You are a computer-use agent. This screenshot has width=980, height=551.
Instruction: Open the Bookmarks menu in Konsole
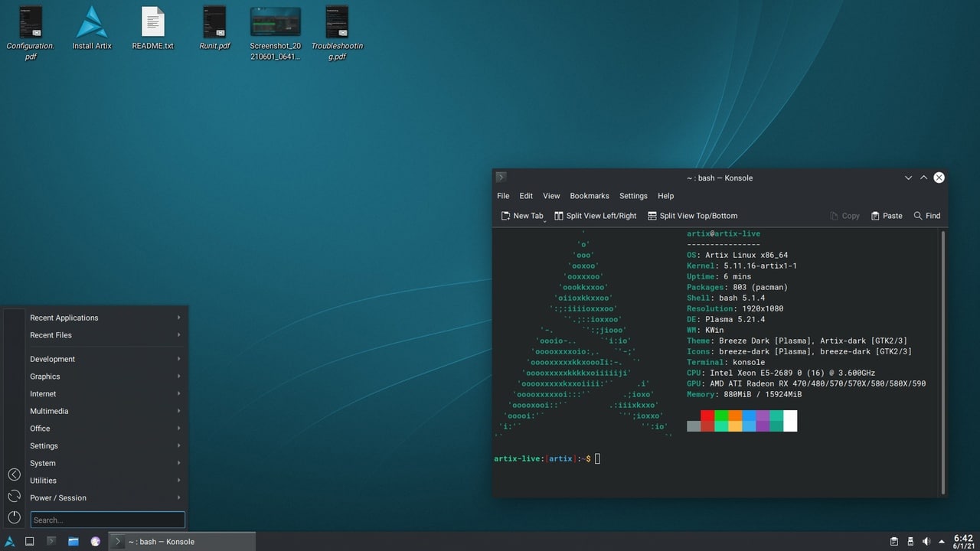(590, 196)
